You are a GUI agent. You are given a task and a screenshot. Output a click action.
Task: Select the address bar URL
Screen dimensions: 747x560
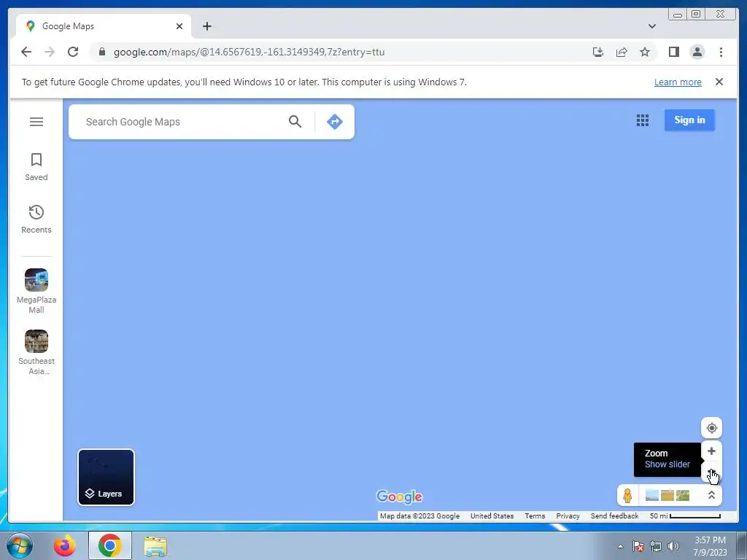249,52
